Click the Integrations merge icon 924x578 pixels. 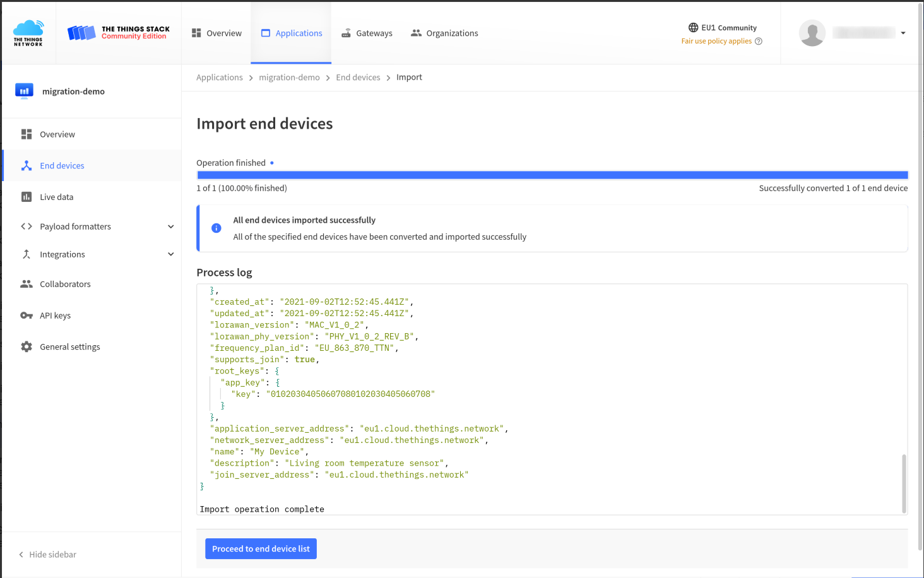[x=27, y=254]
